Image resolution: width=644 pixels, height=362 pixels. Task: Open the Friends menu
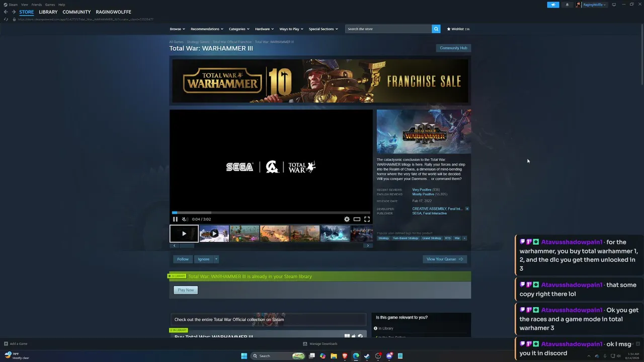(x=37, y=5)
